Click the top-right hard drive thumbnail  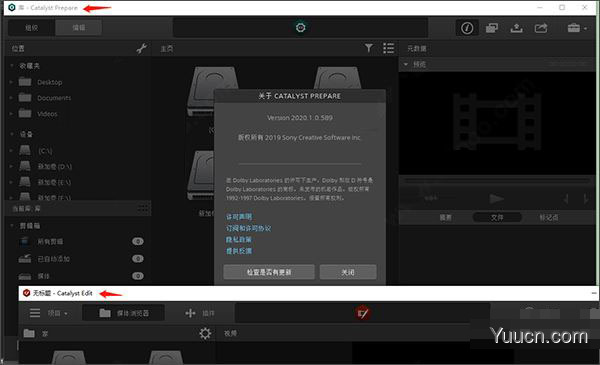pos(337,78)
